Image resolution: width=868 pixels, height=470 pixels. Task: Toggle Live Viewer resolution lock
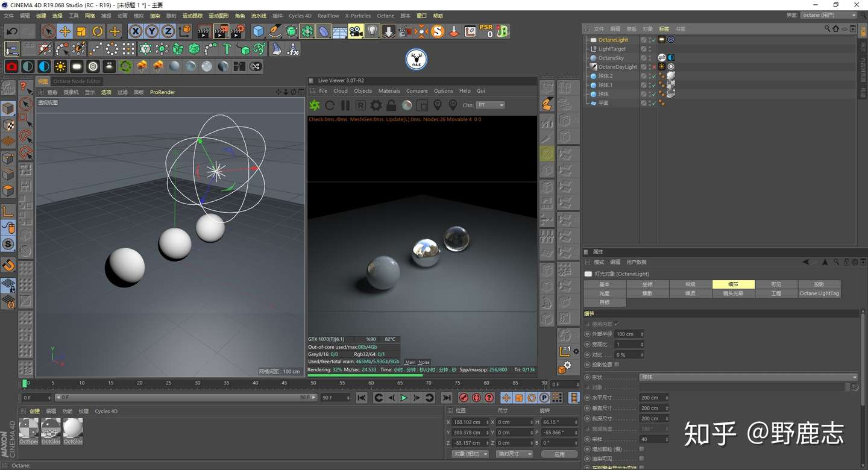(391, 105)
